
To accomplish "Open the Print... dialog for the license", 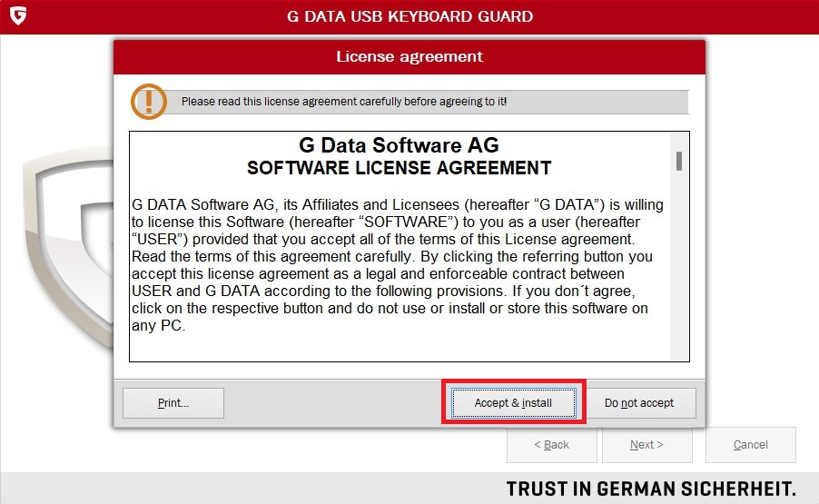I will (173, 402).
